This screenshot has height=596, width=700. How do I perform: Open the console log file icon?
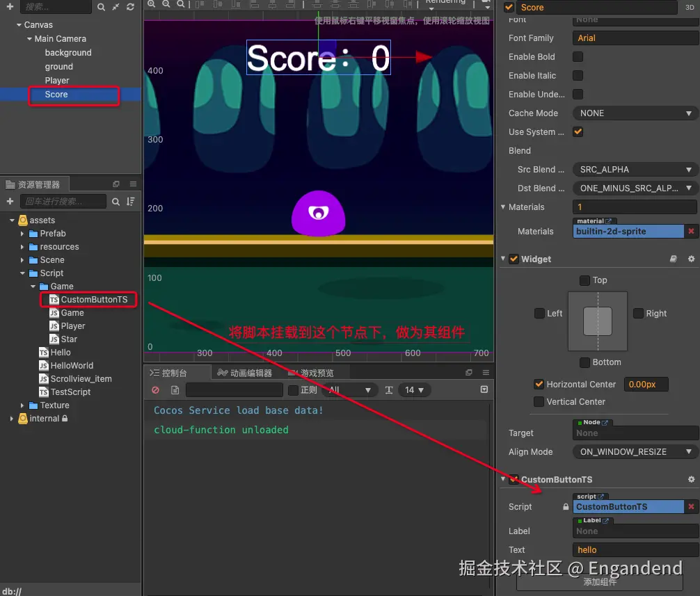tap(175, 390)
